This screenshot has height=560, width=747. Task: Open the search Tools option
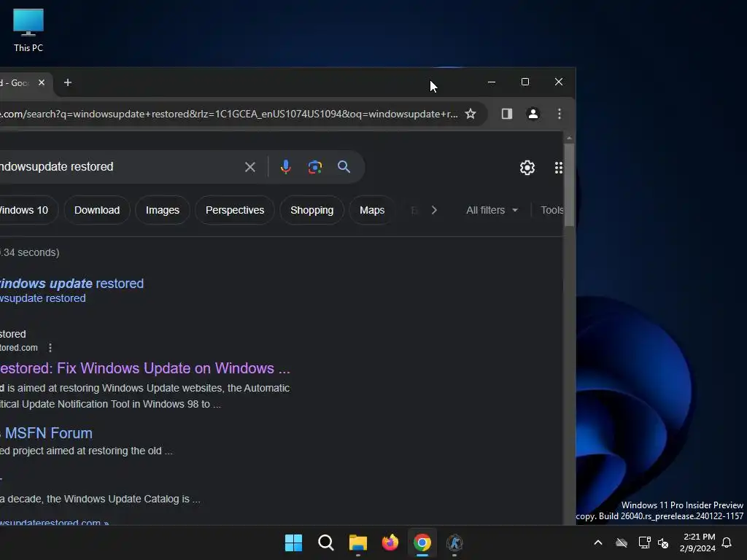[552, 210]
